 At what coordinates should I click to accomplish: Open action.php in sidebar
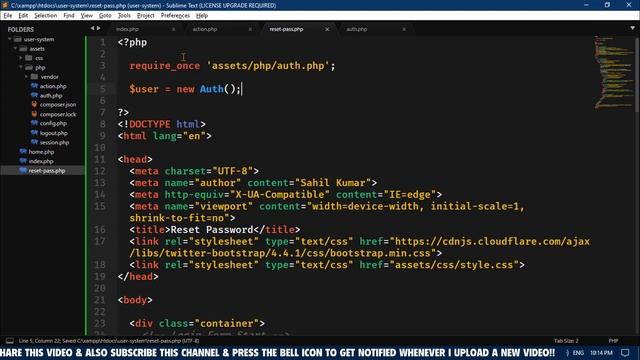(x=53, y=86)
